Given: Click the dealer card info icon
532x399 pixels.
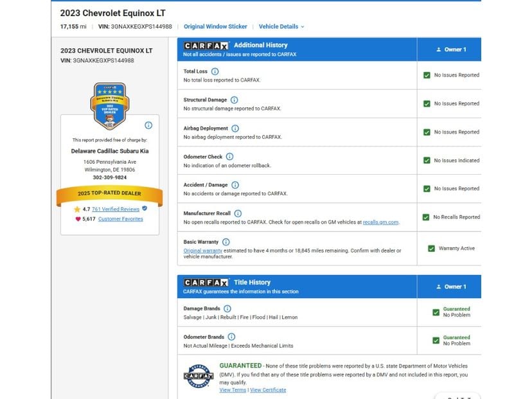Looking at the screenshot, I should tap(148, 125).
